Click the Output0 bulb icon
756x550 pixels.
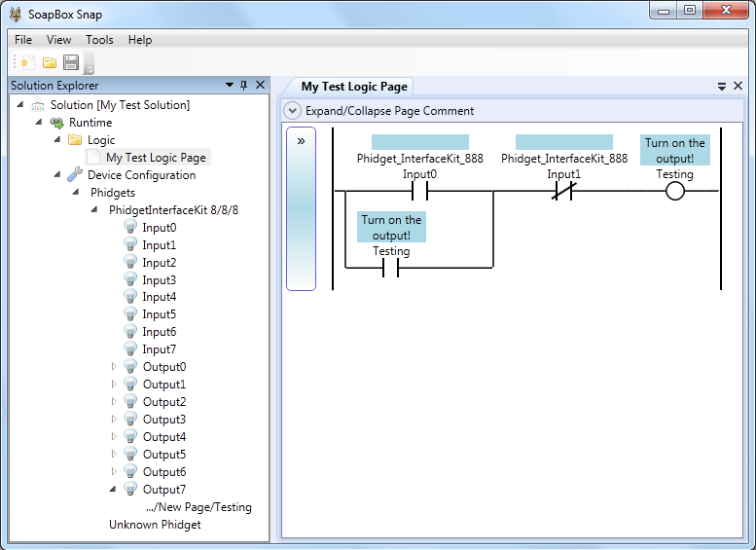pyautogui.click(x=130, y=366)
